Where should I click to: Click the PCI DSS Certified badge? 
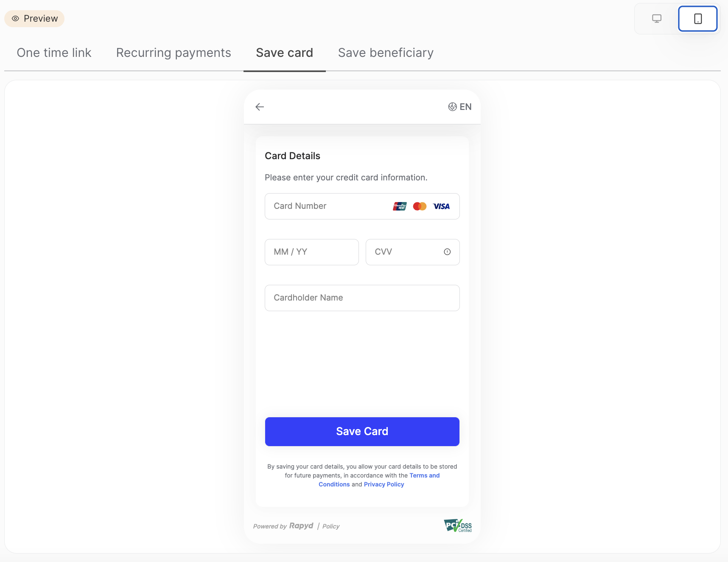pyautogui.click(x=458, y=525)
